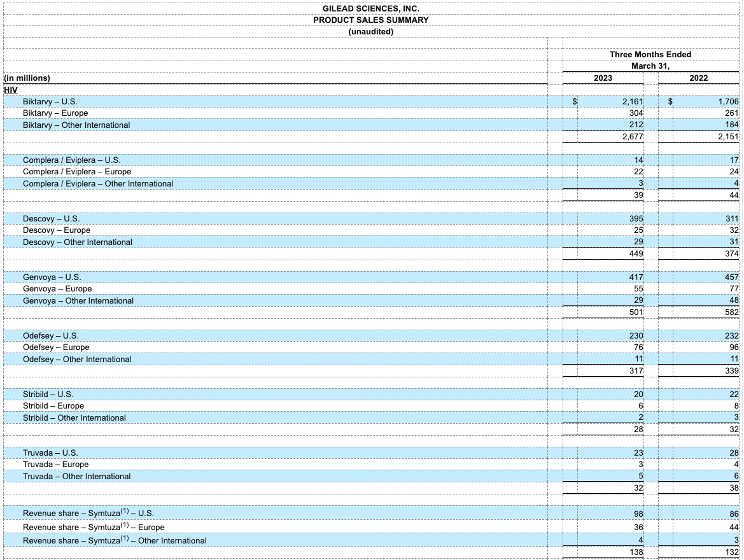Click the 86 Symtuza U.S. 2022 value
The height and width of the screenshot is (560, 744).
pyautogui.click(x=734, y=514)
